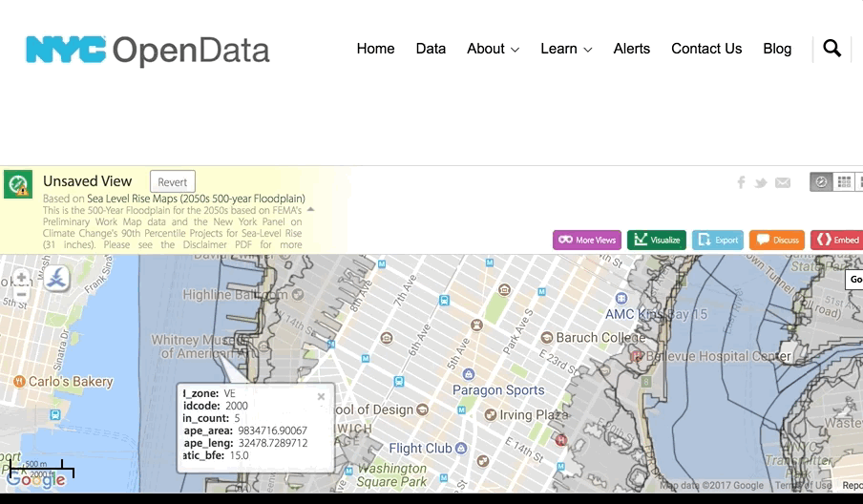The height and width of the screenshot is (504, 863).
Task: Open the Data menu item
Action: tap(431, 49)
